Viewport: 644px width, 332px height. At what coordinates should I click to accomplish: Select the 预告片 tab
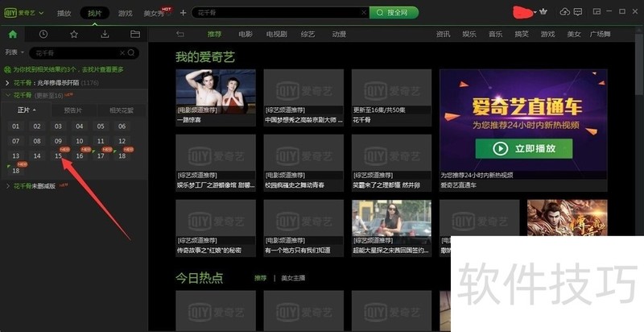(x=73, y=110)
